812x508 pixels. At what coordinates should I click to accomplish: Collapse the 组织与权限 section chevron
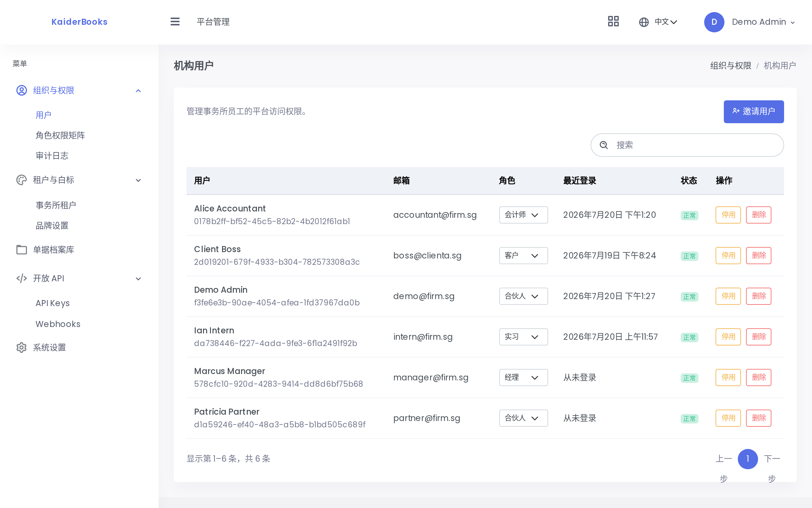(x=138, y=91)
